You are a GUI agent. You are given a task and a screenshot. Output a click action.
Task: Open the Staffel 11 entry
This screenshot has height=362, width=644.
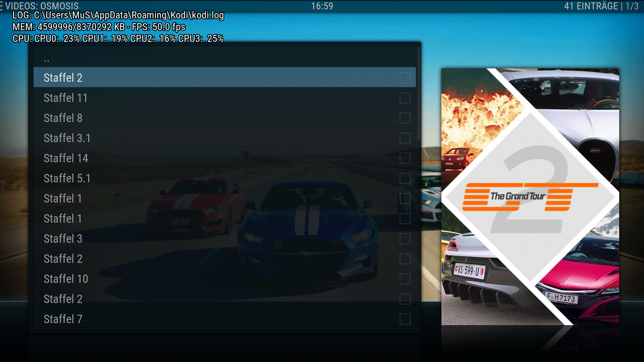pyautogui.click(x=225, y=98)
